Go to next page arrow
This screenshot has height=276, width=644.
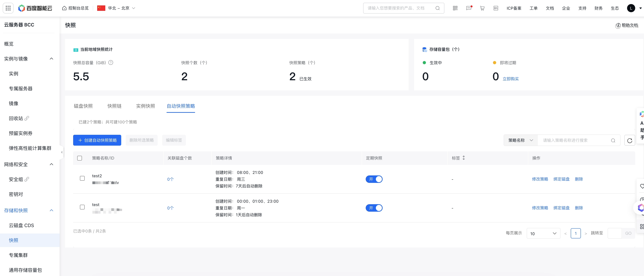tap(586, 233)
